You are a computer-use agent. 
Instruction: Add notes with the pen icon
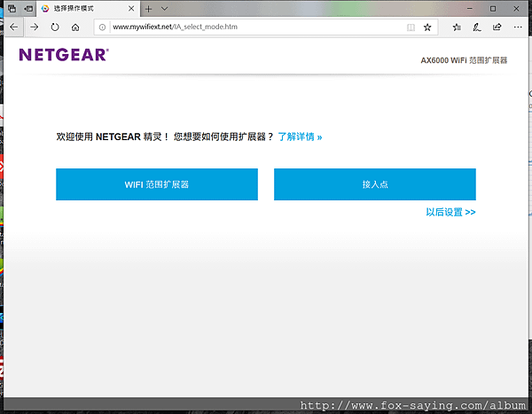pyautogui.click(x=477, y=27)
